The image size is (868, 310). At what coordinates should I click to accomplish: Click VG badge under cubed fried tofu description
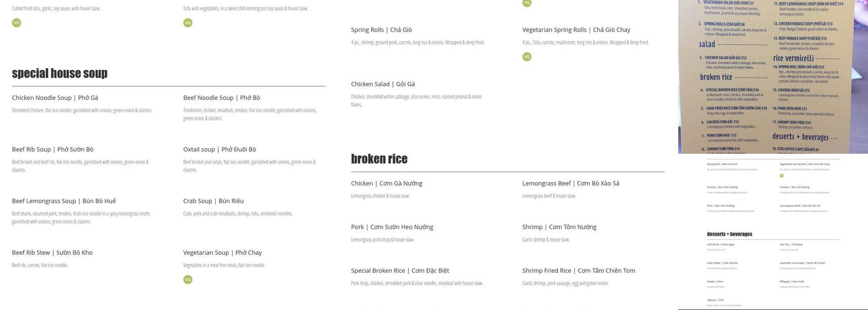coord(17,23)
